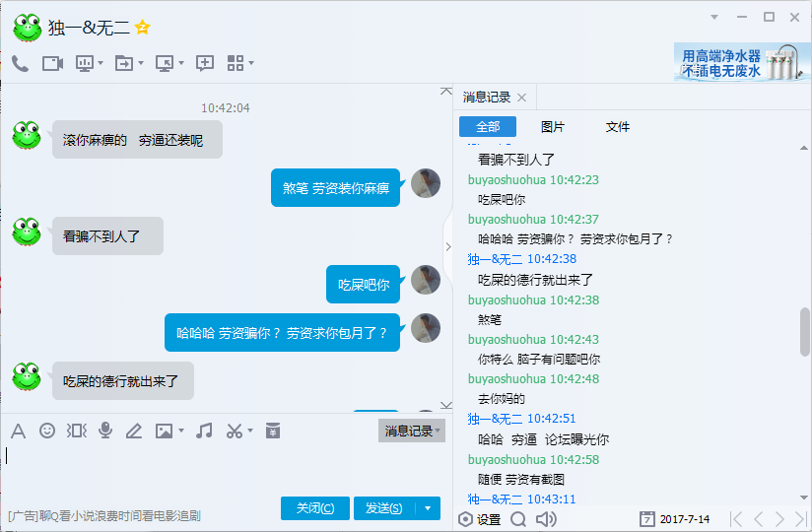The image size is (812, 532).
Task: Search message records with magnifier icon
Action: pos(518,519)
